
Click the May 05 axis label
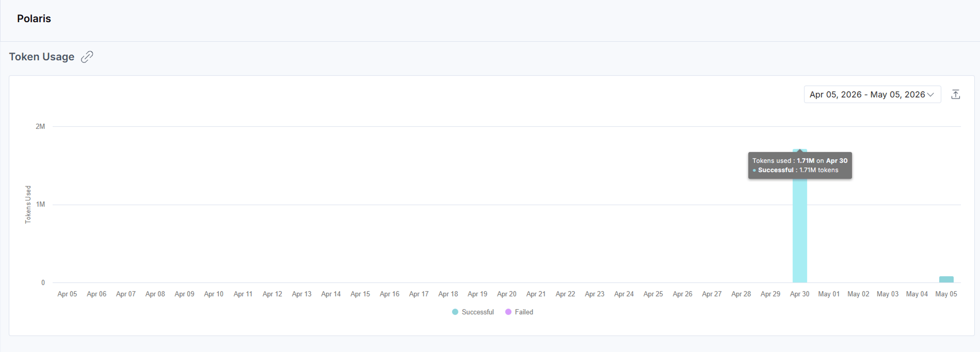click(x=946, y=294)
